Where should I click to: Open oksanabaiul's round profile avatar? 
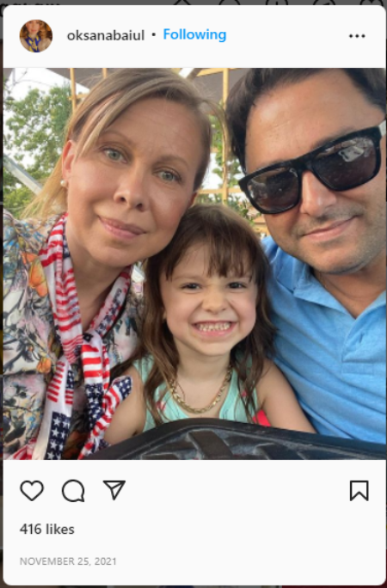[x=35, y=35]
